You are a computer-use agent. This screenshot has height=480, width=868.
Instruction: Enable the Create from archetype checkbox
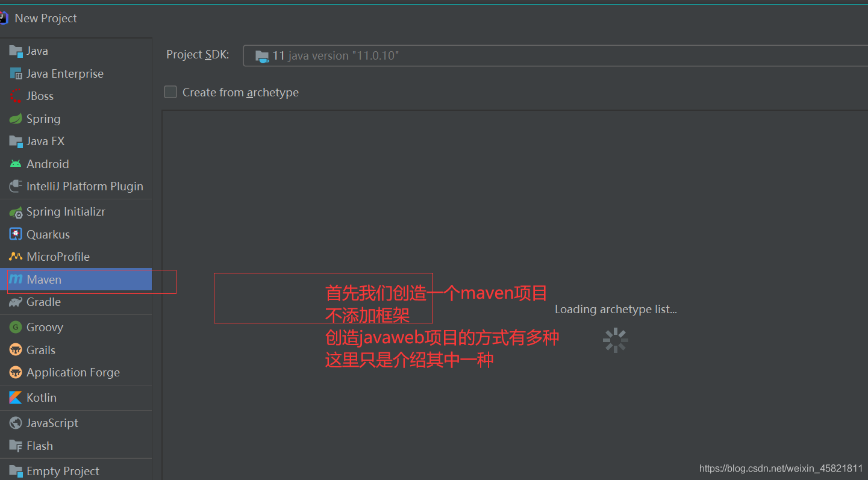point(170,92)
